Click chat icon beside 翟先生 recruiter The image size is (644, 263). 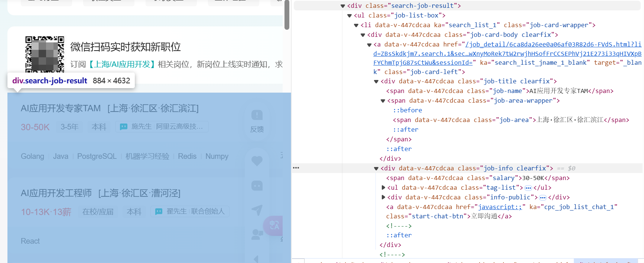click(159, 211)
